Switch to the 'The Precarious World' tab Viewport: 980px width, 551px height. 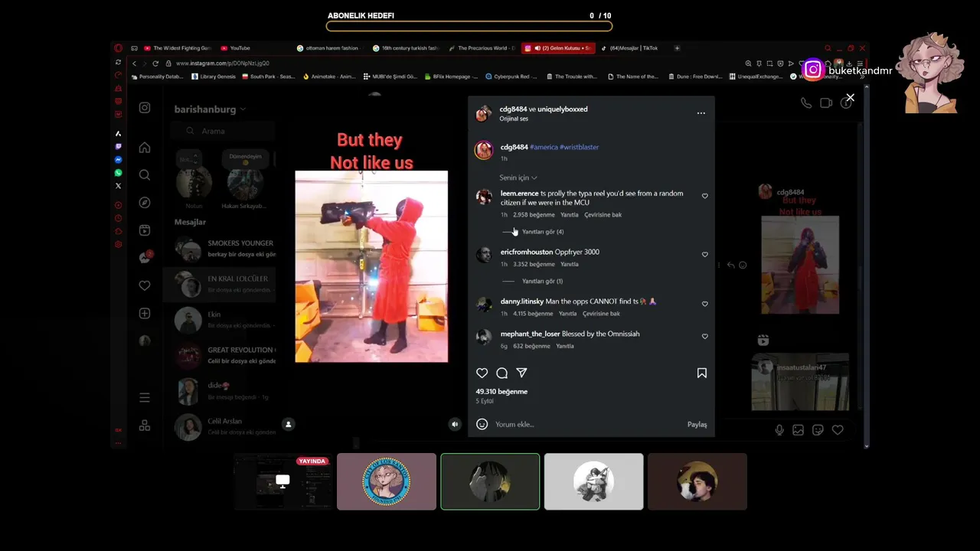coord(482,48)
